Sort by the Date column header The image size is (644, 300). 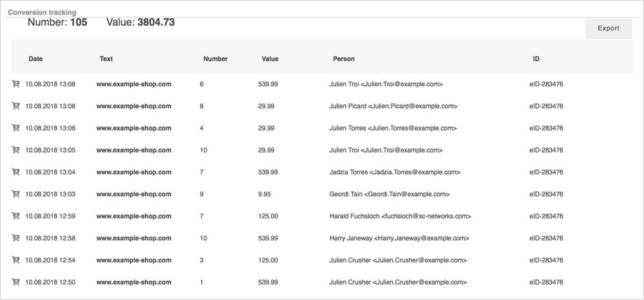pyautogui.click(x=35, y=59)
